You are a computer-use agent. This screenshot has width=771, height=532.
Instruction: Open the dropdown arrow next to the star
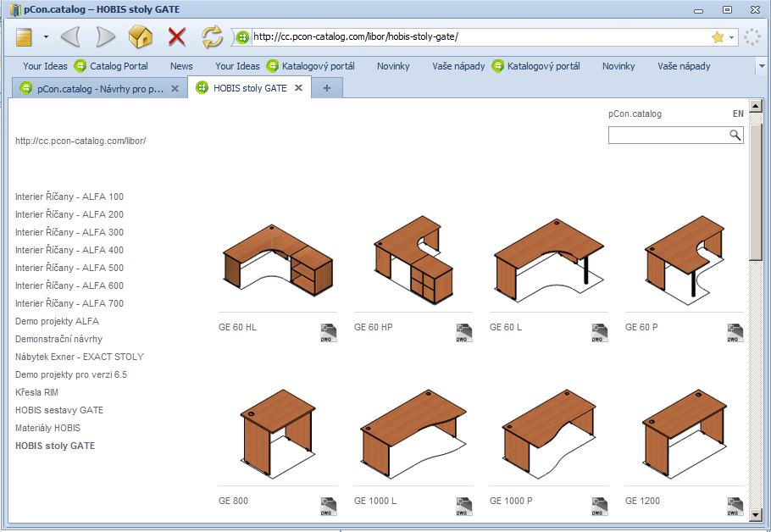[x=732, y=37]
